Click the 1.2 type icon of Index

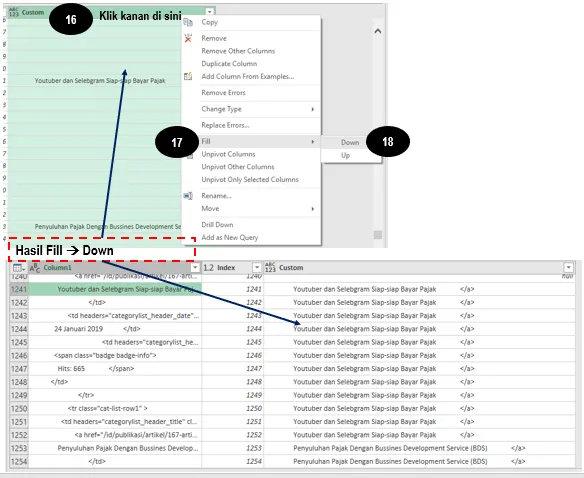tap(209, 268)
